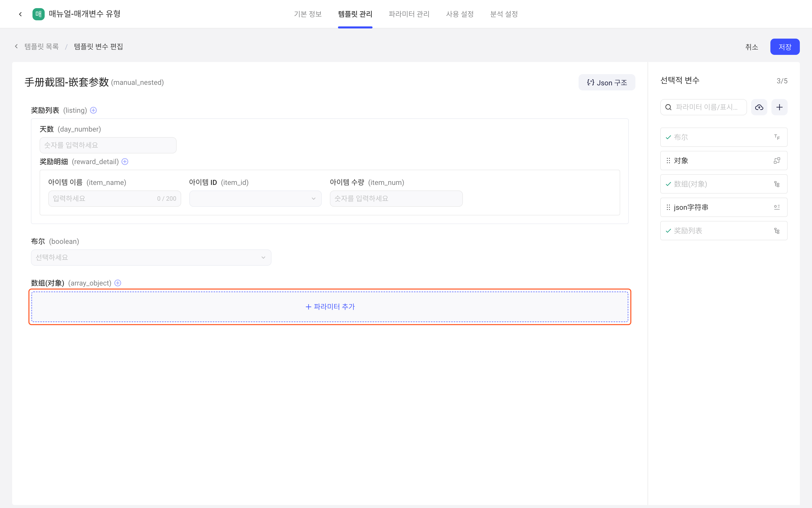Open the 布尔 (boolean) 선택하세요 dropdown
Viewport: 812px width, 508px height.
click(x=151, y=257)
